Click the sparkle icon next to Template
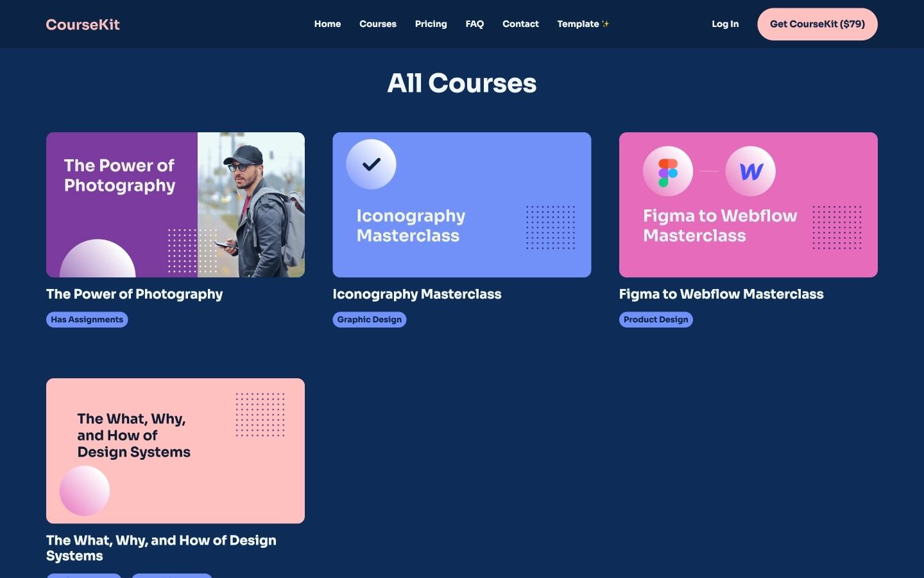This screenshot has height=578, width=924. coord(605,24)
